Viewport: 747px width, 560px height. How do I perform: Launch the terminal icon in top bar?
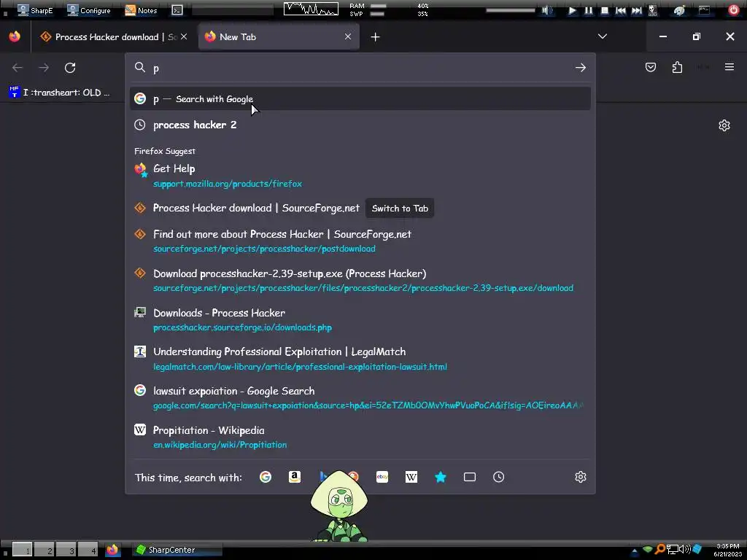click(177, 10)
